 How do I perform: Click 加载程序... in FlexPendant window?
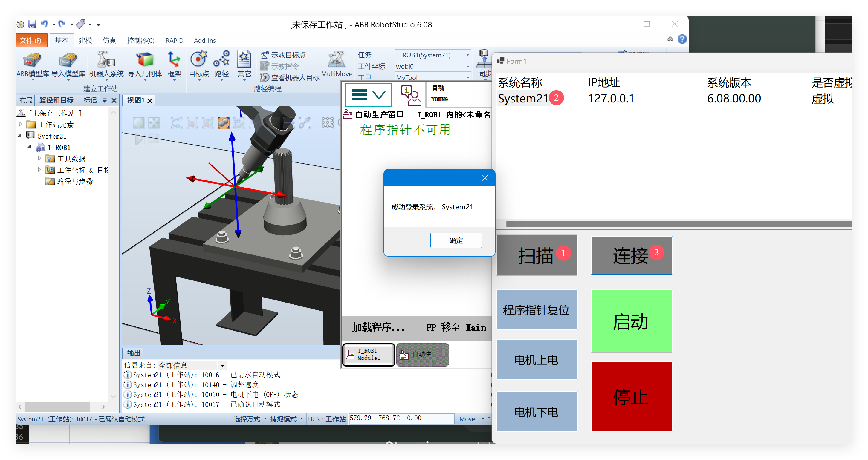(x=378, y=327)
